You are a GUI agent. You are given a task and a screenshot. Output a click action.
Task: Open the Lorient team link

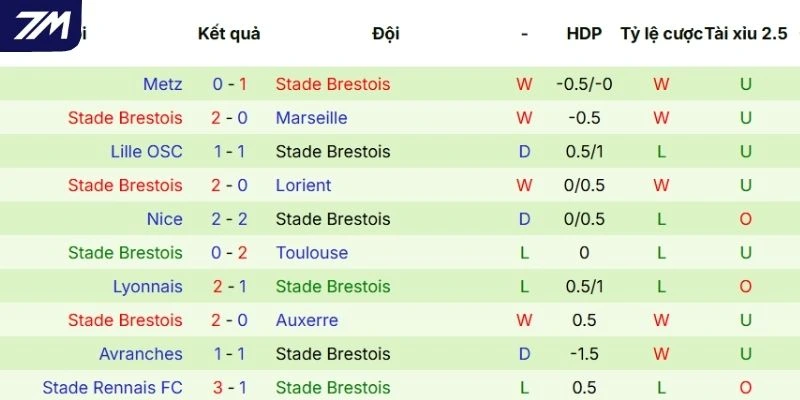(x=303, y=185)
